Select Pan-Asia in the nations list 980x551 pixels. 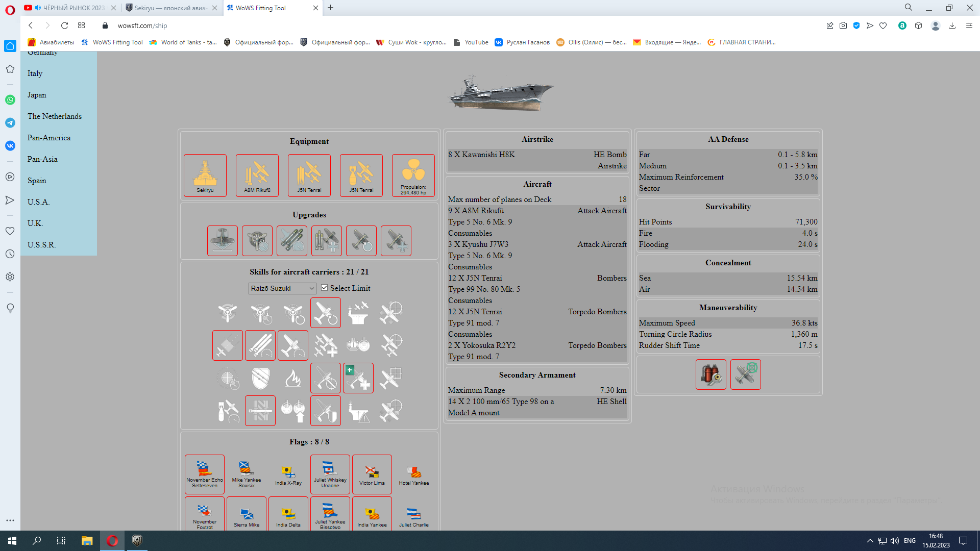point(42,159)
